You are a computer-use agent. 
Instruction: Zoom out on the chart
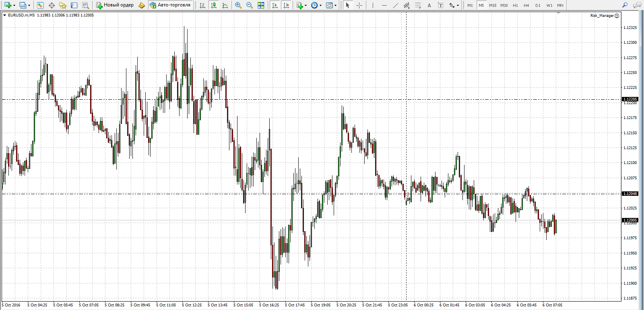tap(250, 5)
